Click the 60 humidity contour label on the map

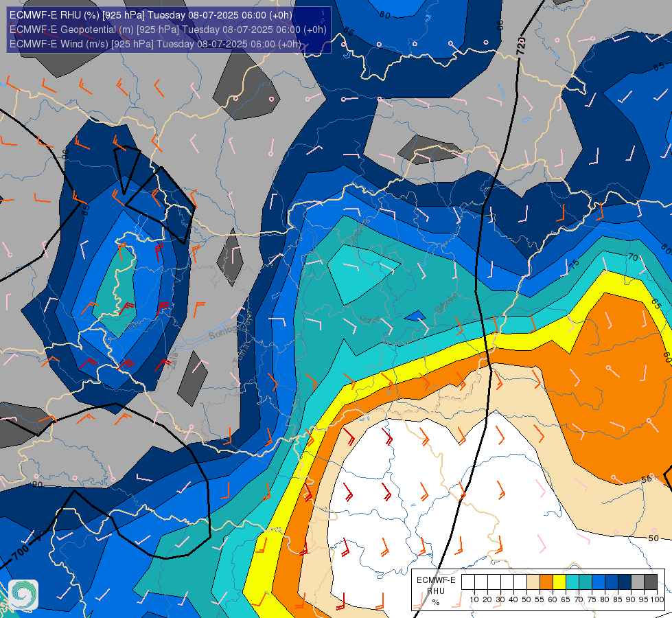click(667, 357)
